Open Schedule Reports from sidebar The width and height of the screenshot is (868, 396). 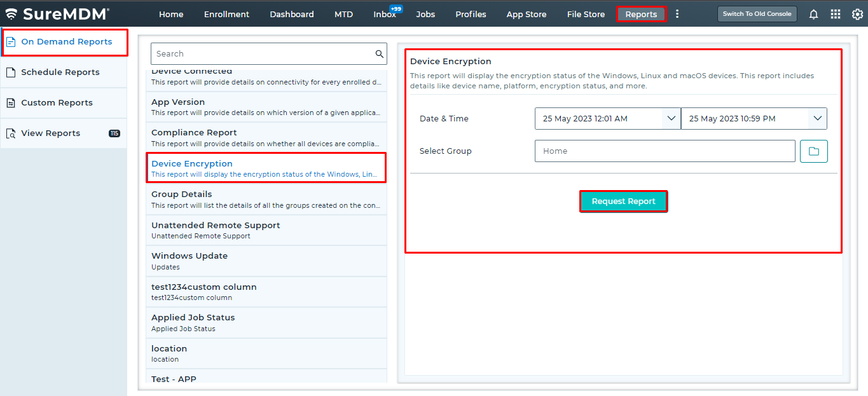point(59,72)
